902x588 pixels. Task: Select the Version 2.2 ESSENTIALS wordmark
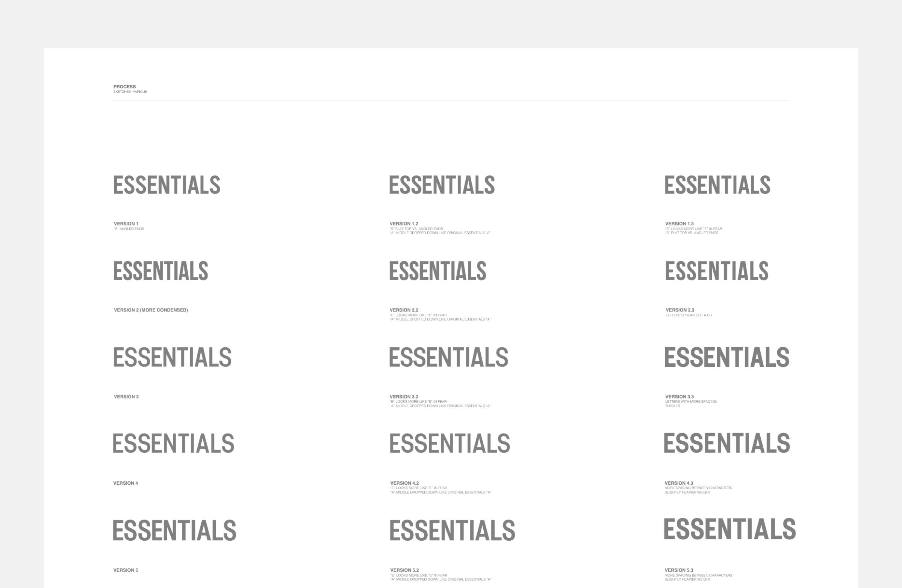coord(438,271)
